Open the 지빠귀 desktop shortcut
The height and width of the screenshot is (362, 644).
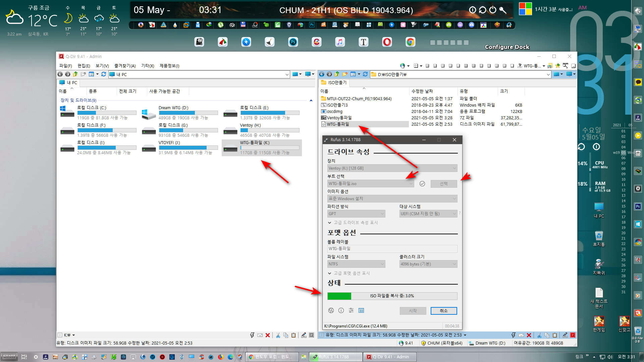click(599, 267)
